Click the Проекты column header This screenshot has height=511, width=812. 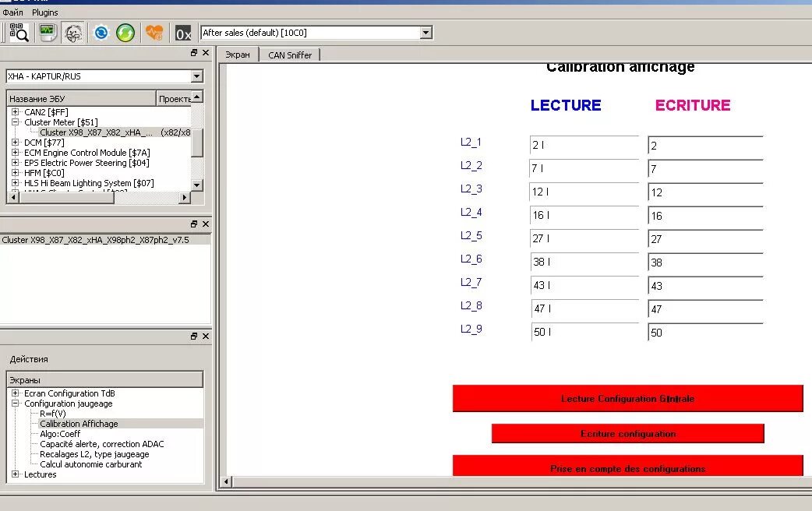tap(174, 98)
